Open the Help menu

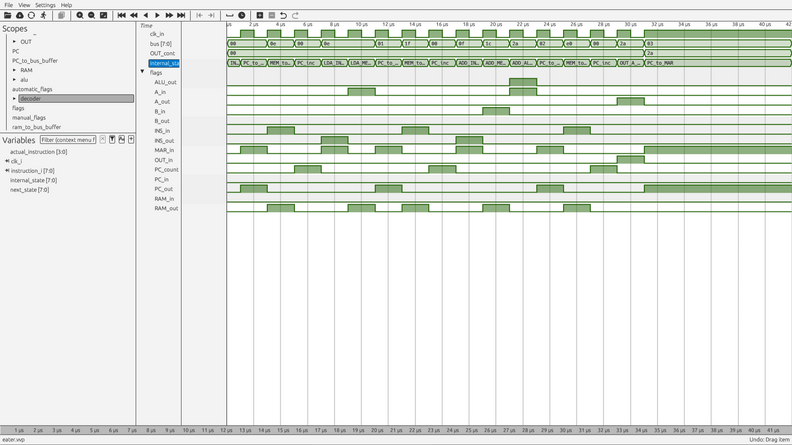(67, 5)
